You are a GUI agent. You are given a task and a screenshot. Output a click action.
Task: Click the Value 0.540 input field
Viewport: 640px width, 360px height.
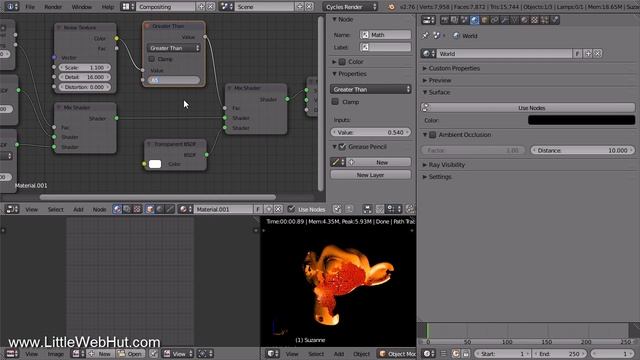pyautogui.click(x=371, y=132)
